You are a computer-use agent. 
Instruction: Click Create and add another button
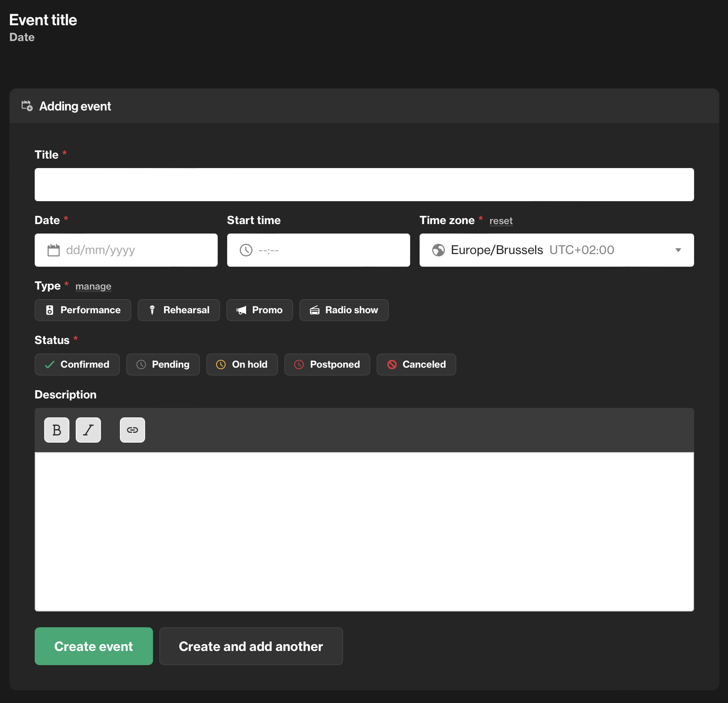[x=251, y=646]
